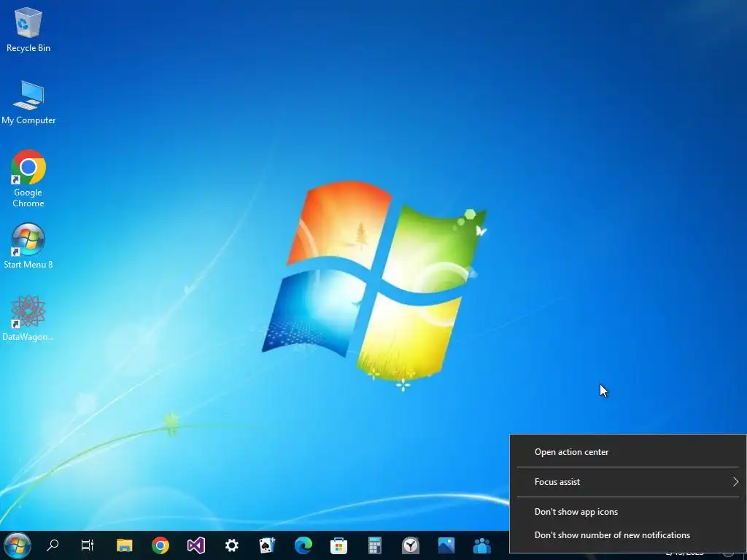Launch Solitaire cards app from taskbar
The image size is (747, 560).
tap(267, 545)
